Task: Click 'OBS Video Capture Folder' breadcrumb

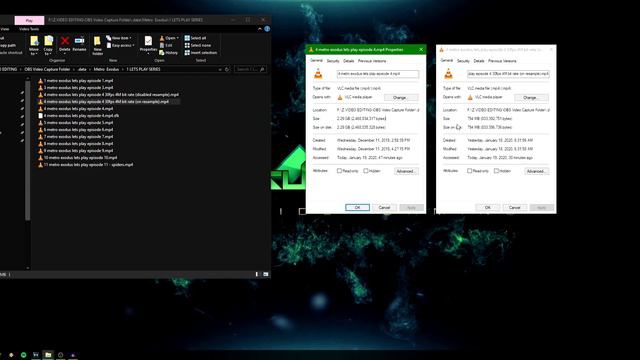Action: [x=47, y=69]
